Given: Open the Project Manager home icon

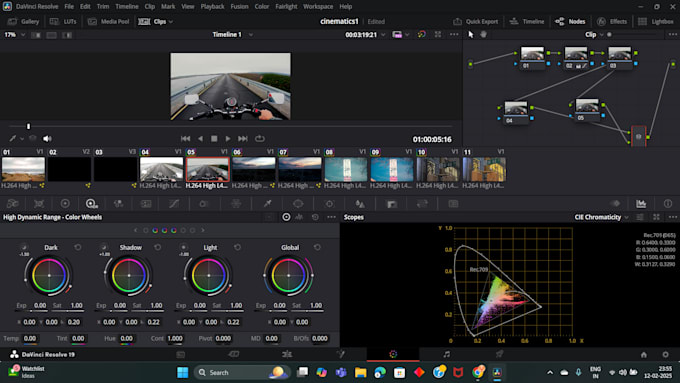Looking at the screenshot, I should 644,354.
